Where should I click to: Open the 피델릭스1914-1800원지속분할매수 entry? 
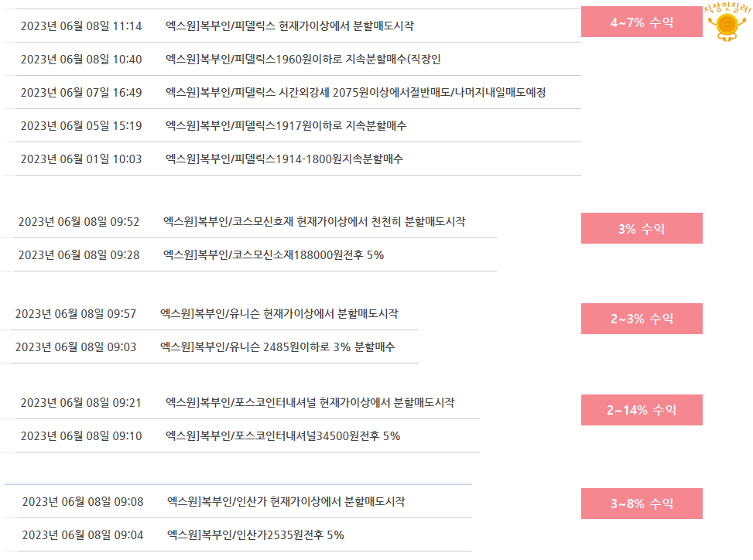[284, 159]
